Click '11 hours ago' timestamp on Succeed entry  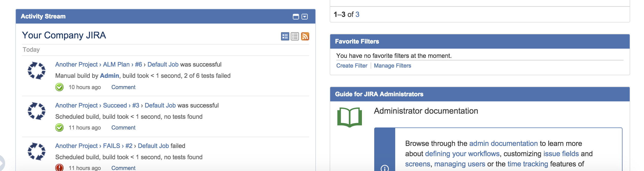click(x=85, y=128)
